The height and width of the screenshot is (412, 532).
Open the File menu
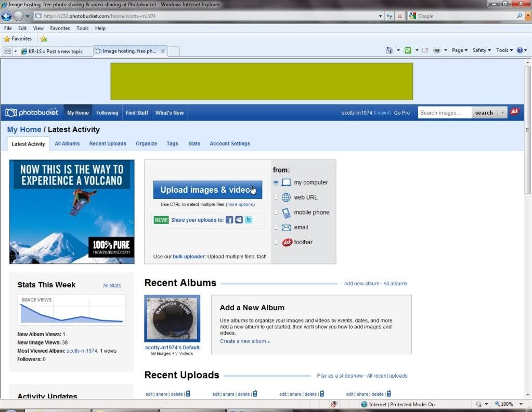point(8,28)
